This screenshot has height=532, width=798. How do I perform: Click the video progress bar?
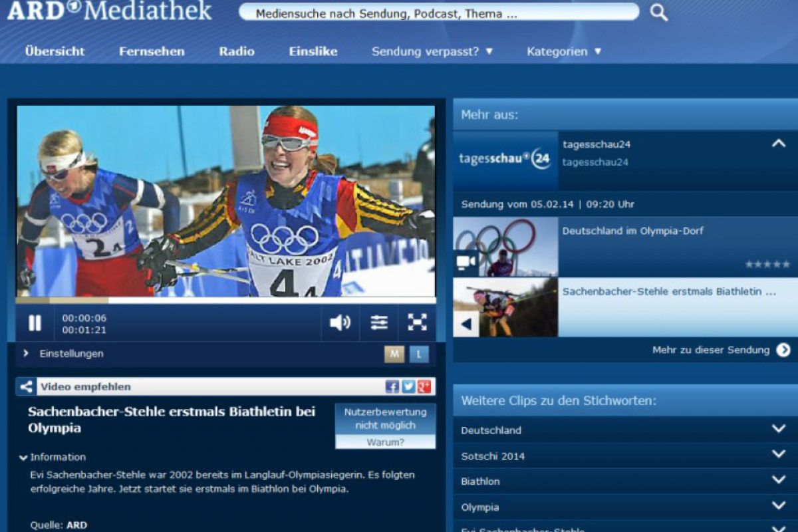[226, 301]
